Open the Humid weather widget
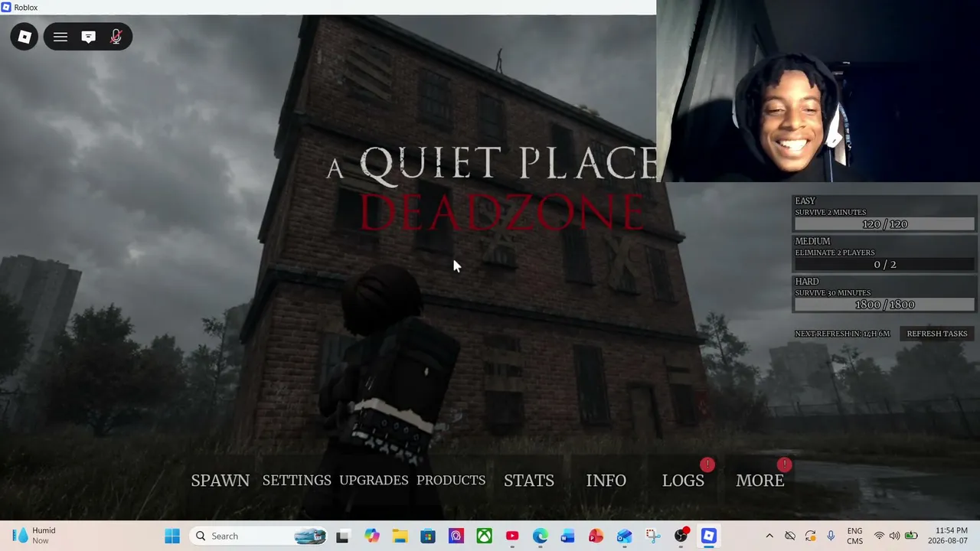This screenshot has width=980, height=551. pyautogui.click(x=34, y=536)
